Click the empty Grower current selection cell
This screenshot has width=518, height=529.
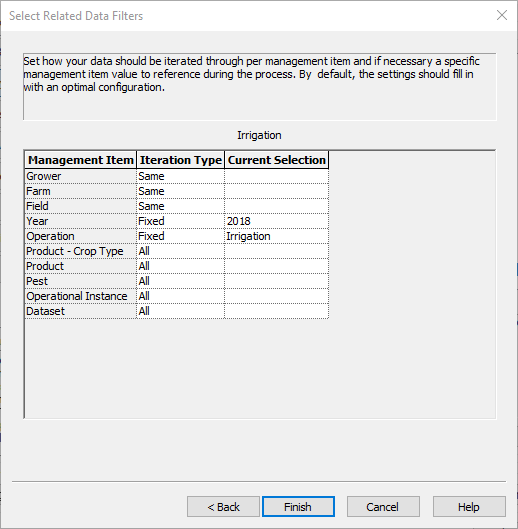pos(276,176)
